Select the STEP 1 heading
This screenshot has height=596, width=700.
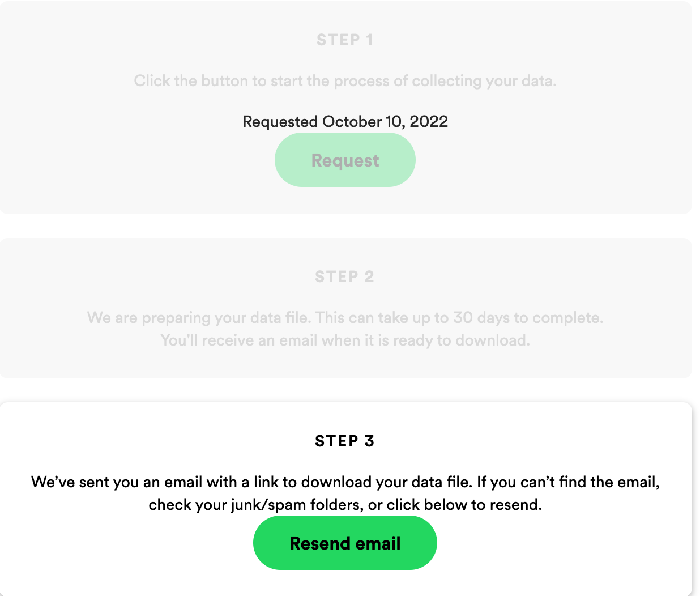(345, 40)
